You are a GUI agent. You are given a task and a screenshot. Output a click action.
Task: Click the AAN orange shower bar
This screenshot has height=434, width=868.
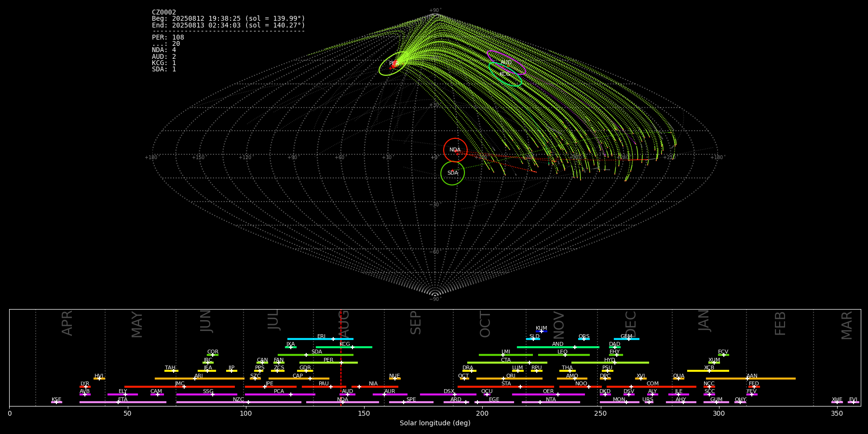tap(751, 379)
